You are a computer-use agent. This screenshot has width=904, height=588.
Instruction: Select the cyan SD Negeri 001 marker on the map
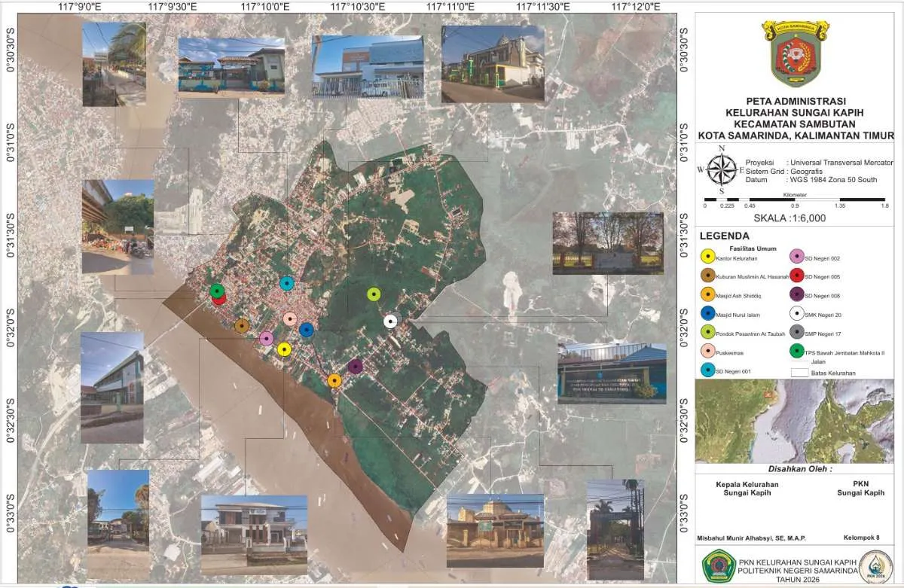pos(286,283)
